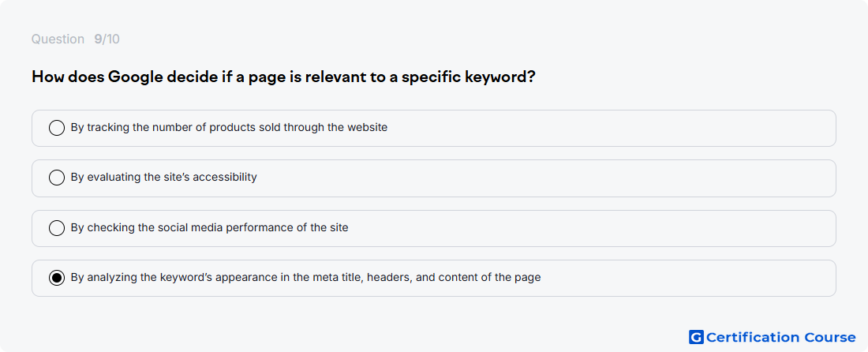Click empty space in products sold answer card
The width and height of the screenshot is (868, 352).
(x=609, y=128)
